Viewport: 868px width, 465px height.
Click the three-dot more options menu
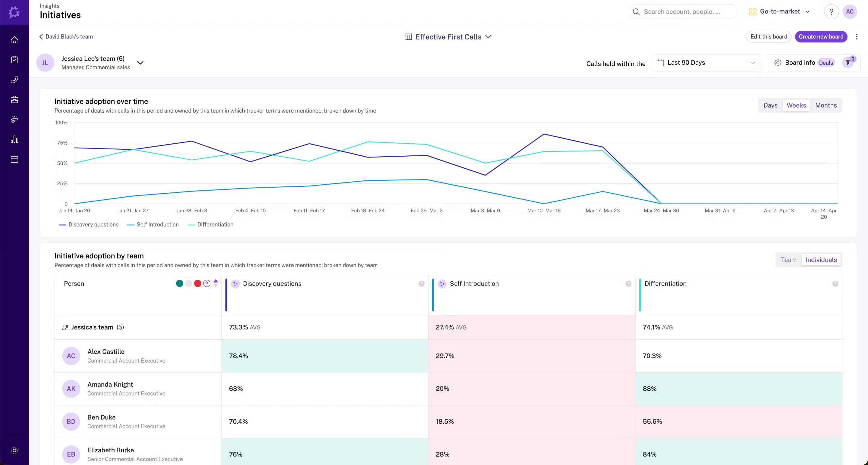pyautogui.click(x=857, y=37)
